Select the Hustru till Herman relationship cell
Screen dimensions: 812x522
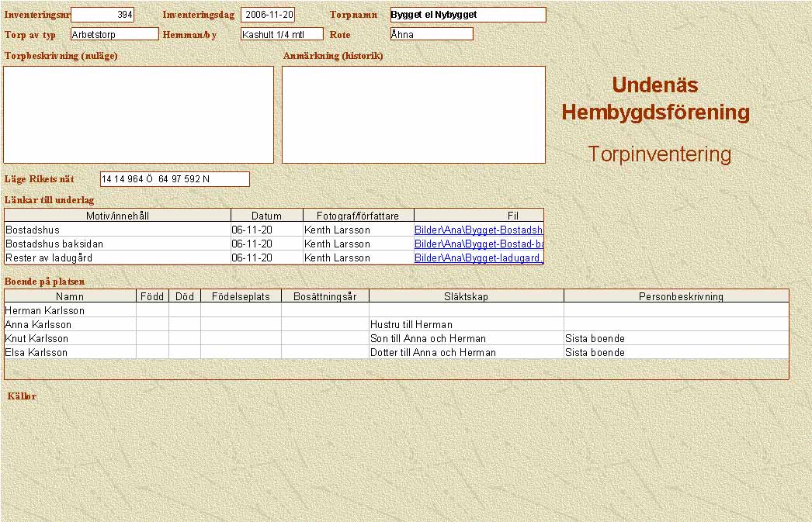point(466,325)
